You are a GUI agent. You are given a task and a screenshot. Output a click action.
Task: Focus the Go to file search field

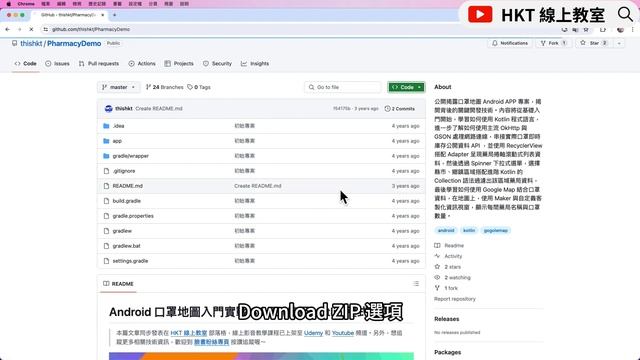(343, 87)
